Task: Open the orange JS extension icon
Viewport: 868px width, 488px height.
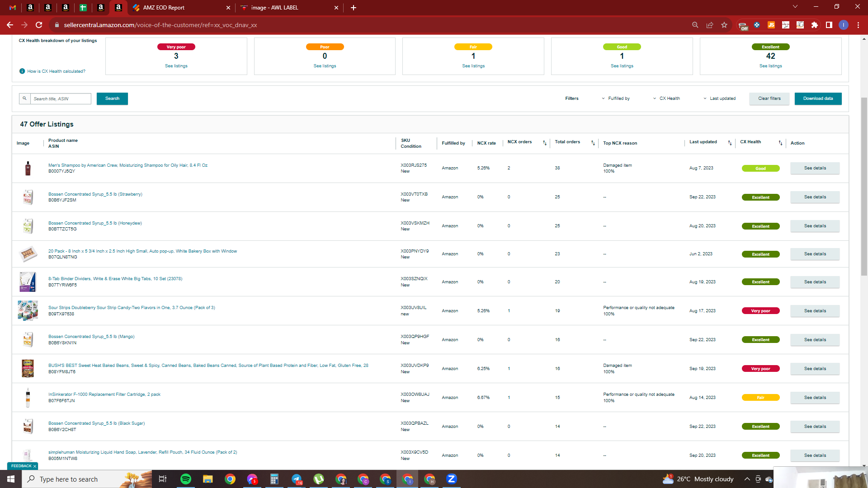Action: pos(771,25)
